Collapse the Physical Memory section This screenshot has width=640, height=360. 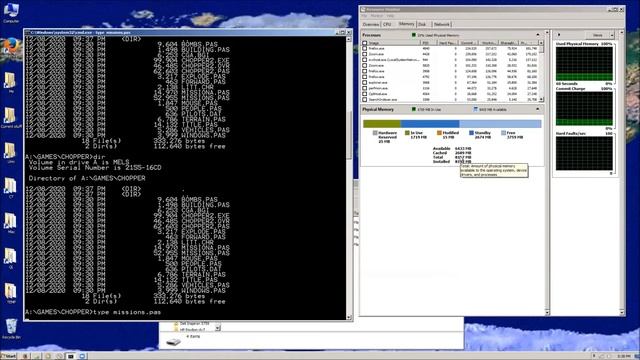coord(538,109)
